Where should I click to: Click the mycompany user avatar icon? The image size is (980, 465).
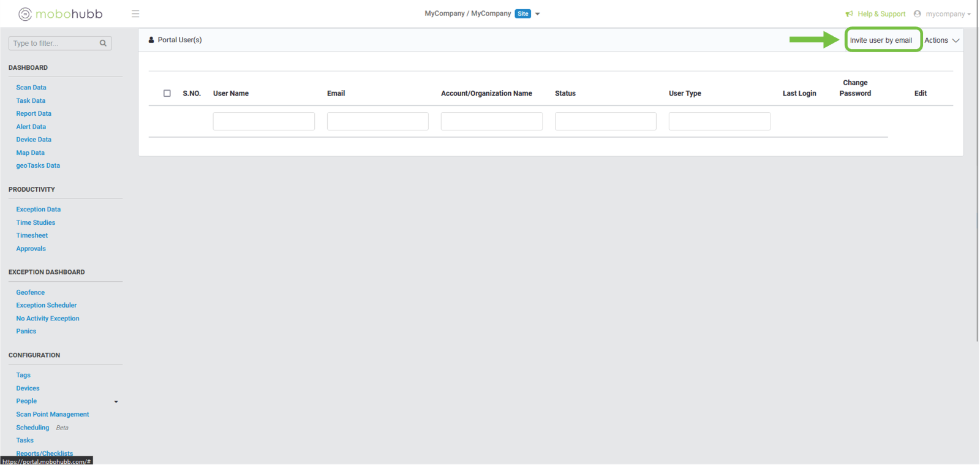(917, 14)
